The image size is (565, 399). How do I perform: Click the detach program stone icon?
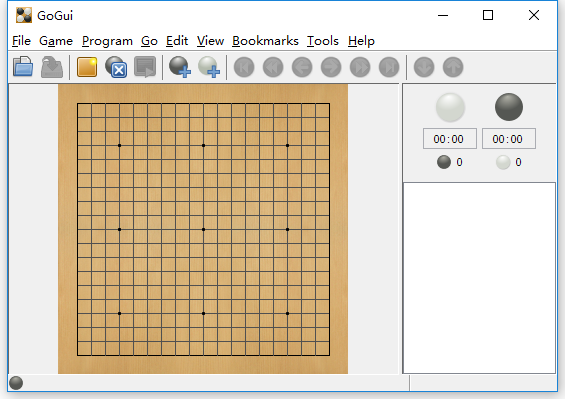[116, 67]
